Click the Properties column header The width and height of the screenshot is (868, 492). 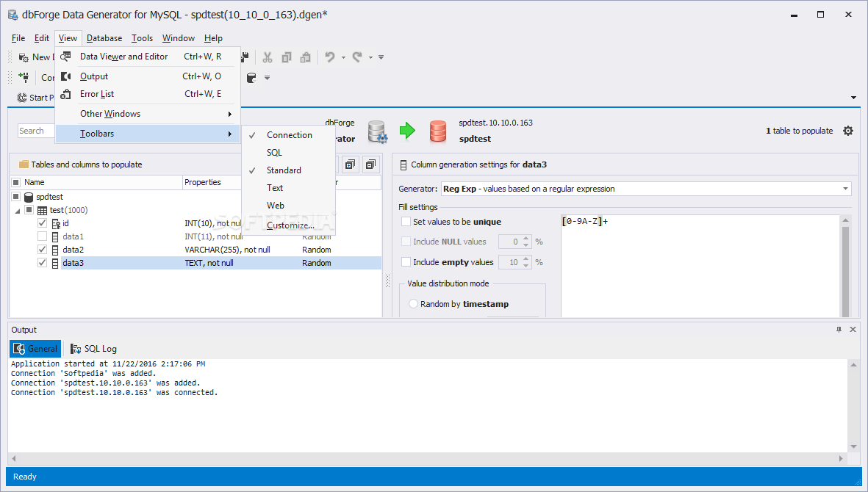pos(212,182)
